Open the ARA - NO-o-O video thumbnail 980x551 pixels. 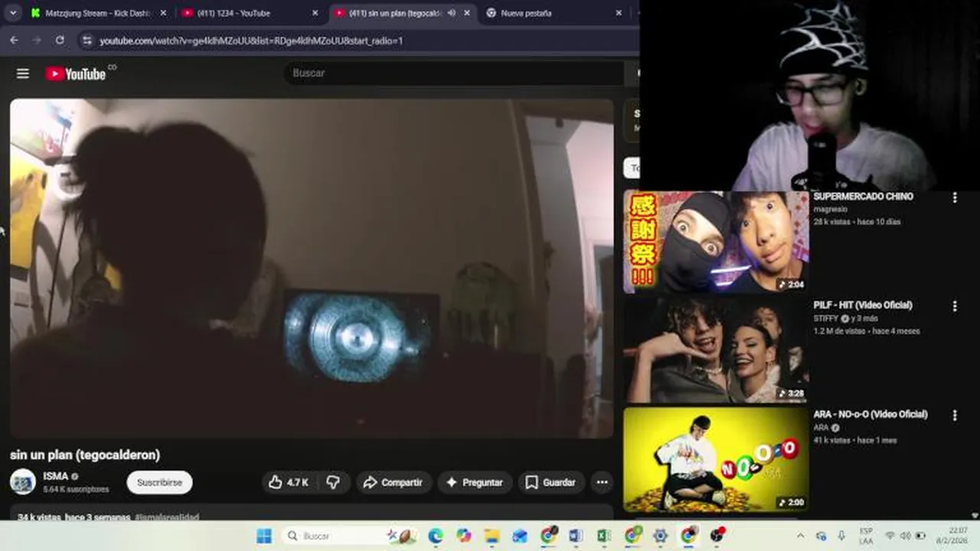tap(716, 459)
